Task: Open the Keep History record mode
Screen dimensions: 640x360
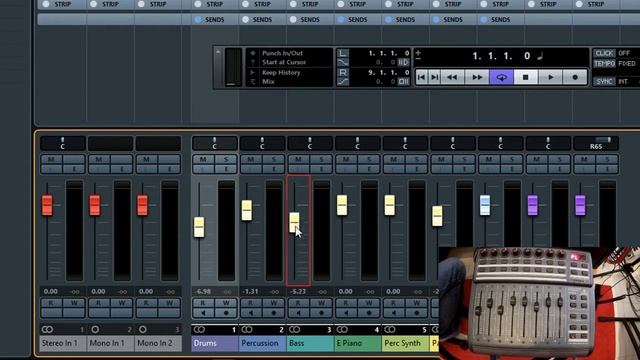Action: (281, 73)
